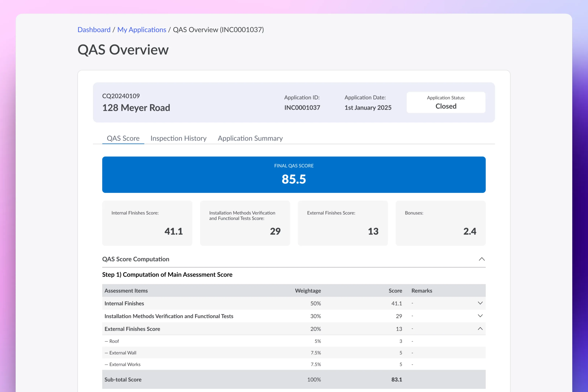Open the Dashboard breadcrumb link
The height and width of the screenshot is (392, 588).
tap(94, 30)
